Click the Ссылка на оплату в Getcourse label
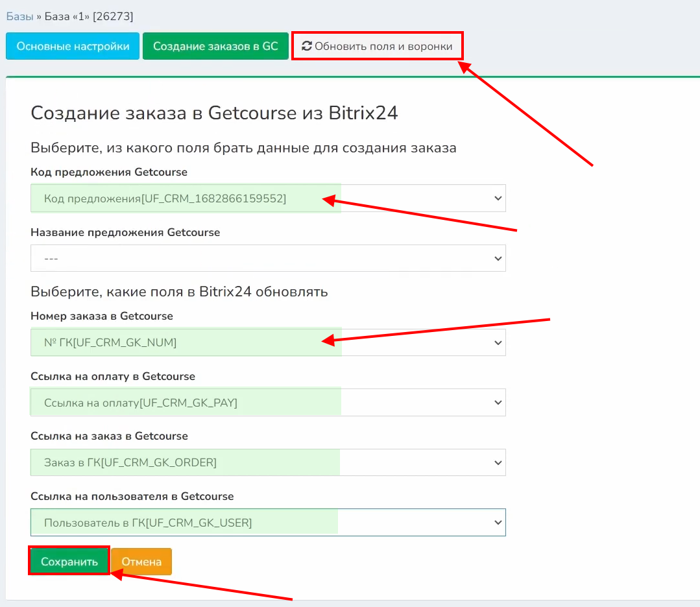 113,376
